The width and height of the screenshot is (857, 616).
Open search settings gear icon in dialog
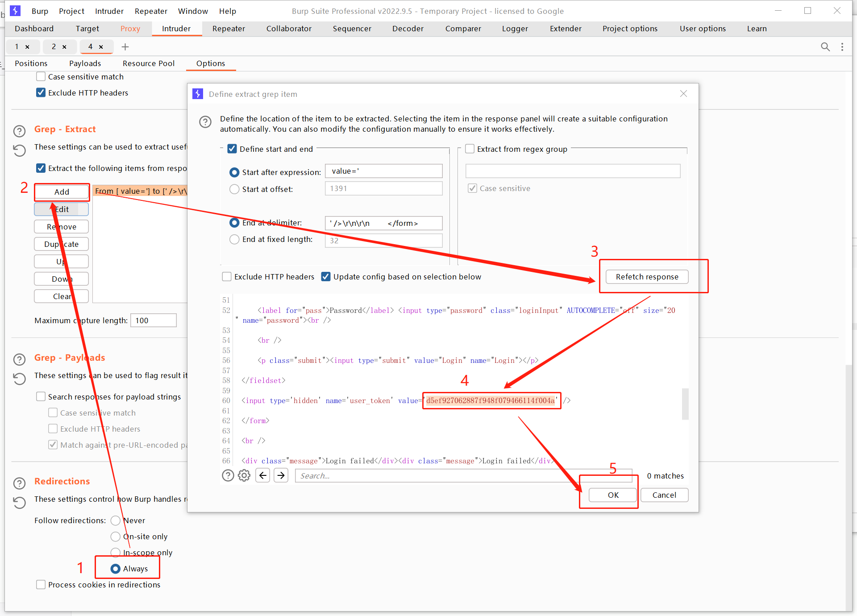click(x=244, y=475)
